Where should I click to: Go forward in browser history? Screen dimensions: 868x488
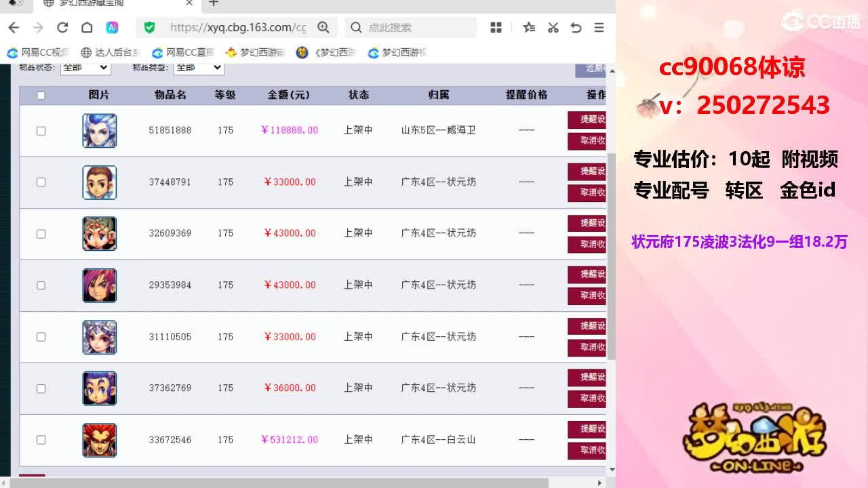pyautogui.click(x=38, y=28)
